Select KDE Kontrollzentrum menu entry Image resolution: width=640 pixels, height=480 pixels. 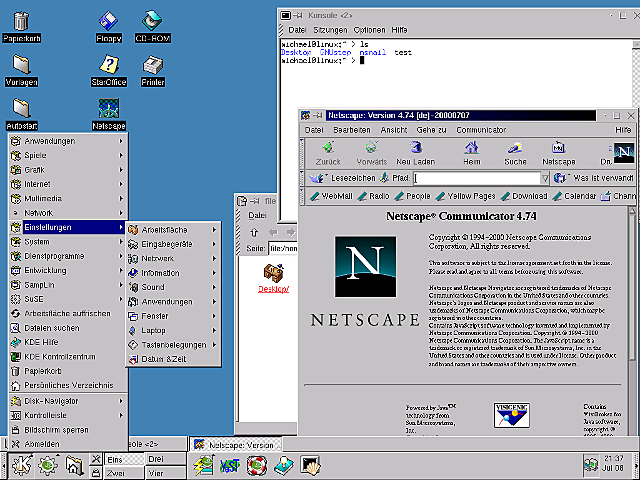click(68, 357)
